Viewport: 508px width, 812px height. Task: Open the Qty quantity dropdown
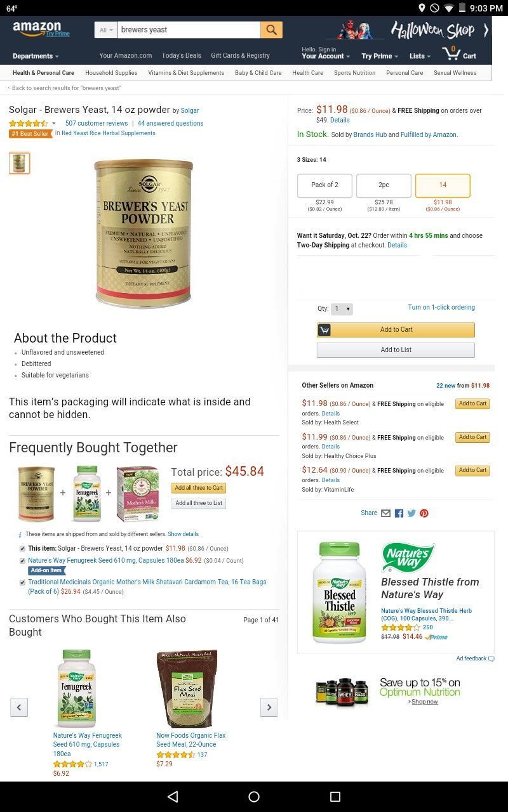[342, 309]
